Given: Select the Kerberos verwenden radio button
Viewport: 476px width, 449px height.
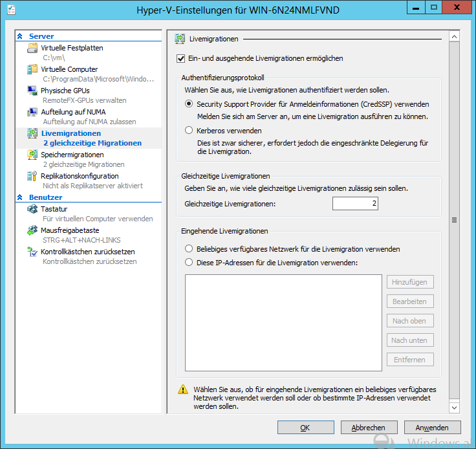Looking at the screenshot, I should coord(189,131).
